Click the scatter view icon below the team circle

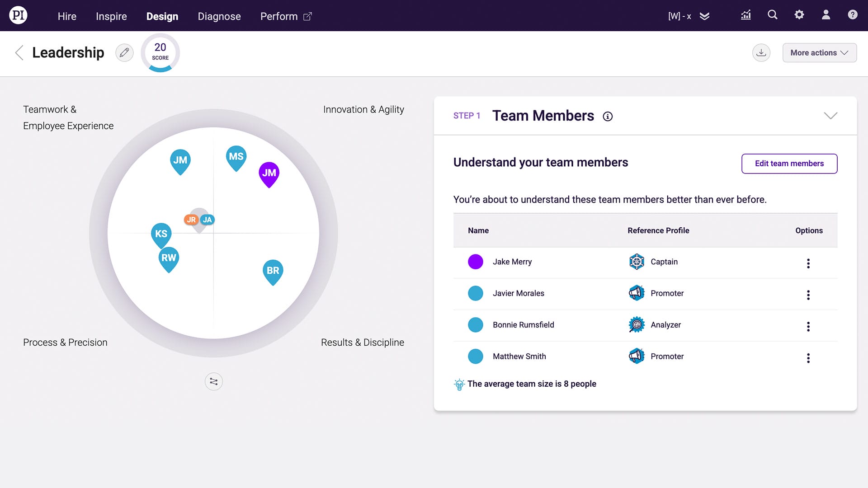[213, 381]
